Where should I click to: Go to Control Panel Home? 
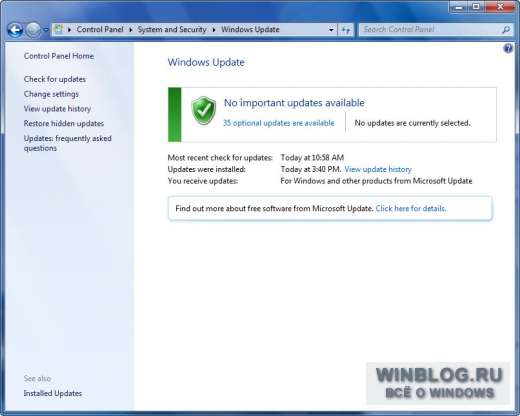[x=59, y=56]
